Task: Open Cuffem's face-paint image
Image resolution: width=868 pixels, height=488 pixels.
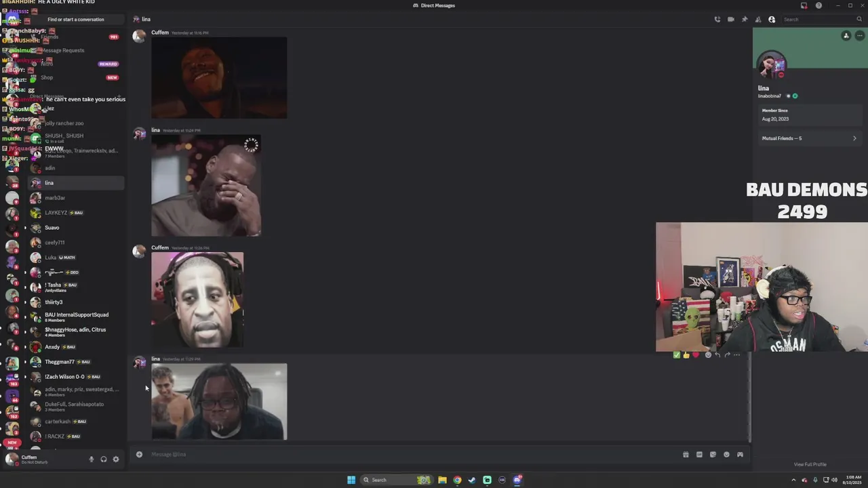Action: point(197,300)
